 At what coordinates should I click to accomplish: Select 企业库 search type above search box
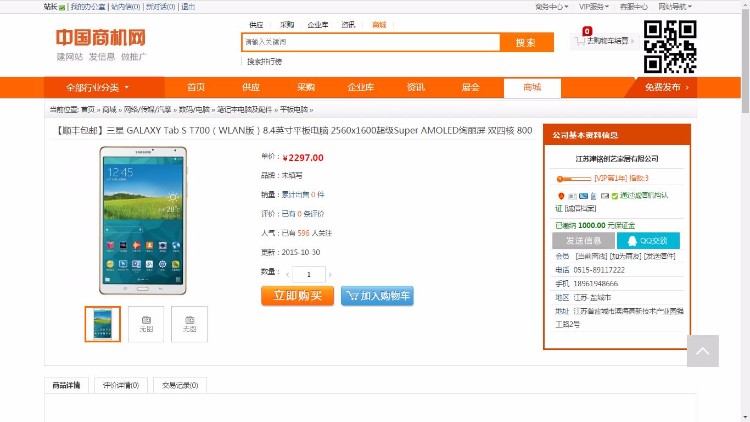pos(318,25)
